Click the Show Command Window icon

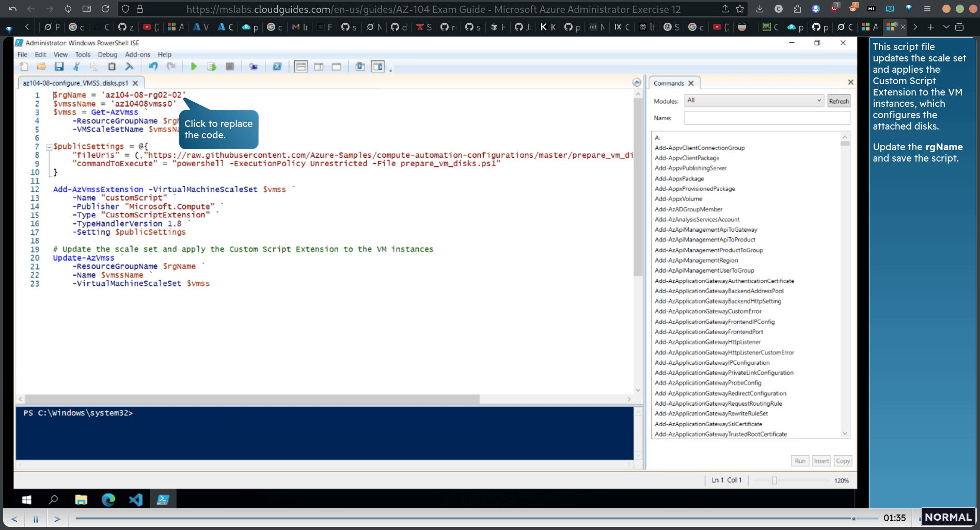tap(360, 67)
